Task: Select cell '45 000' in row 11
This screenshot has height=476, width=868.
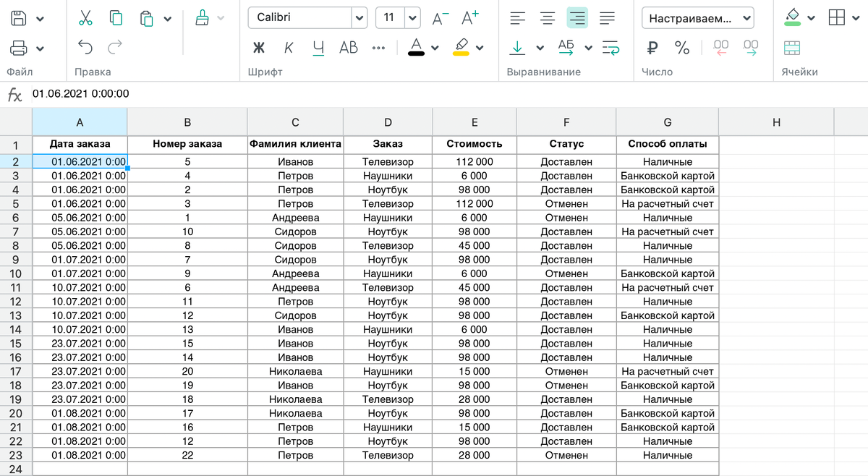Action: click(474, 287)
